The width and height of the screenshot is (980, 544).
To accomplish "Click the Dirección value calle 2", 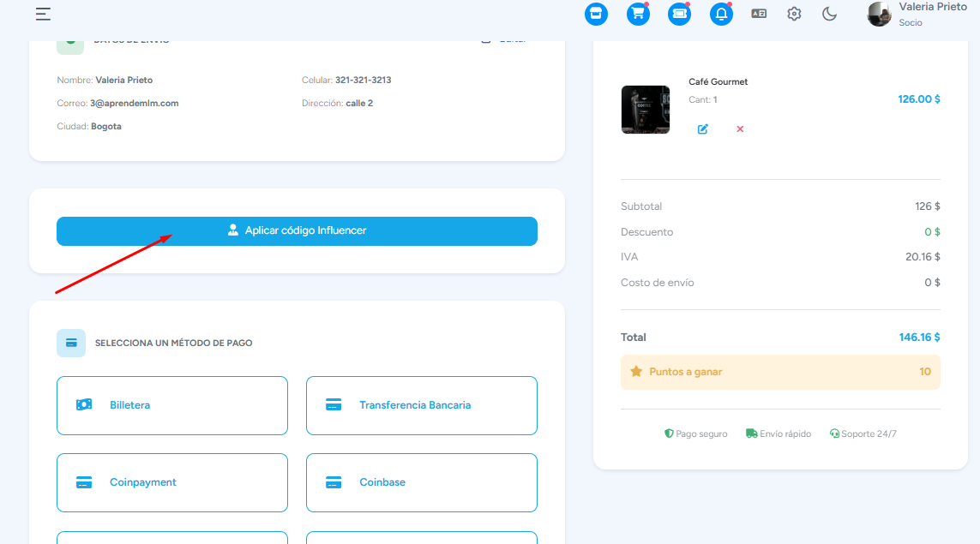I will coord(359,103).
